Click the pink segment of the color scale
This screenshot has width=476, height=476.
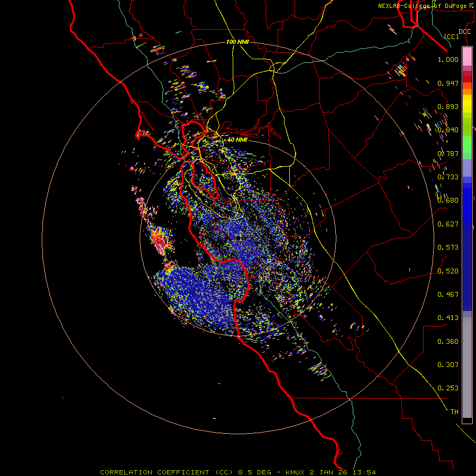coord(467,57)
